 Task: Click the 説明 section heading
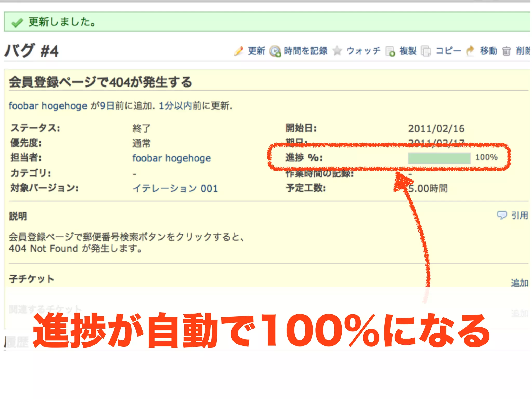pos(18,216)
